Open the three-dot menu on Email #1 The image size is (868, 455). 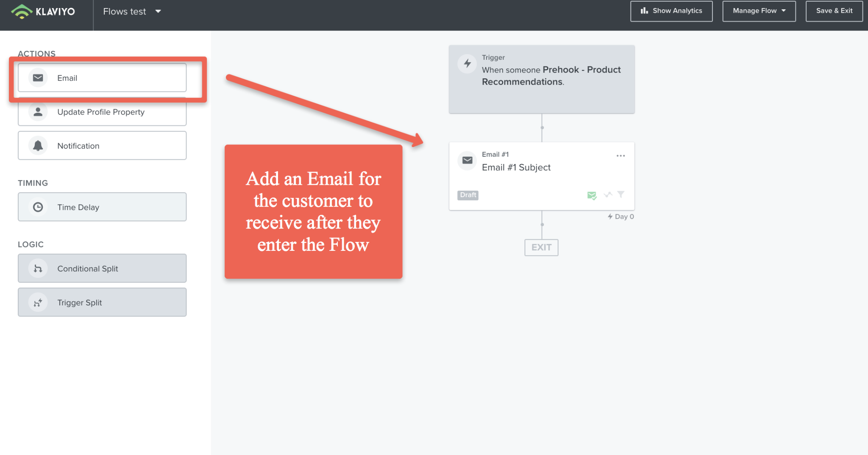click(621, 156)
